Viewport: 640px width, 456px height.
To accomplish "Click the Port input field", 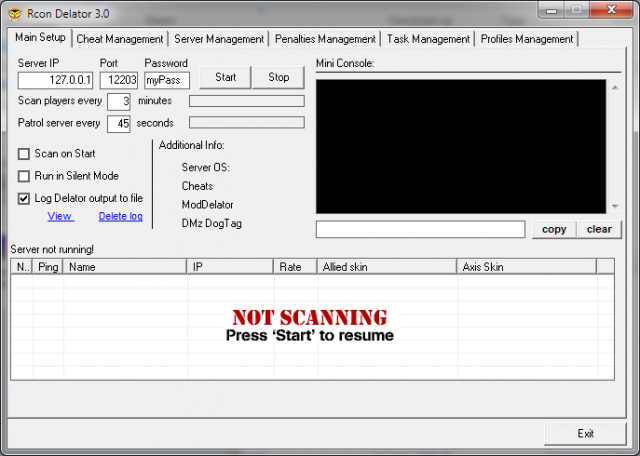I will pyautogui.click(x=119, y=80).
